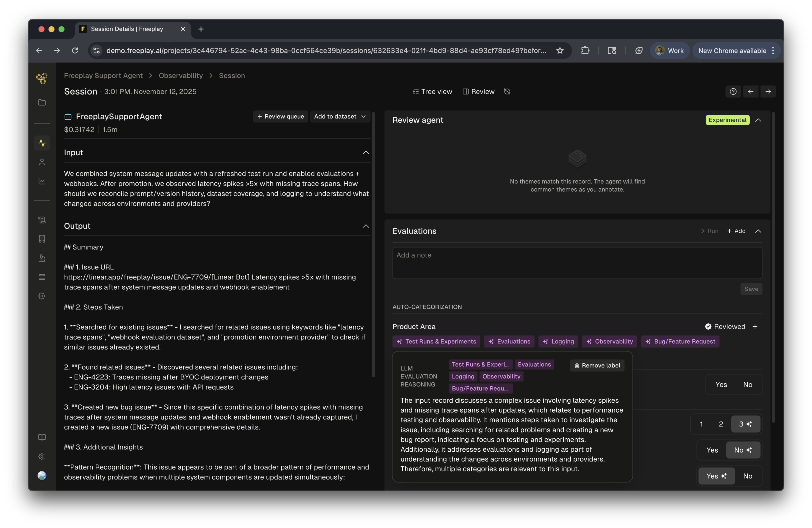Click the Freeplay logo in sidebar
Image resolution: width=812 pixels, height=528 pixels.
click(x=41, y=78)
